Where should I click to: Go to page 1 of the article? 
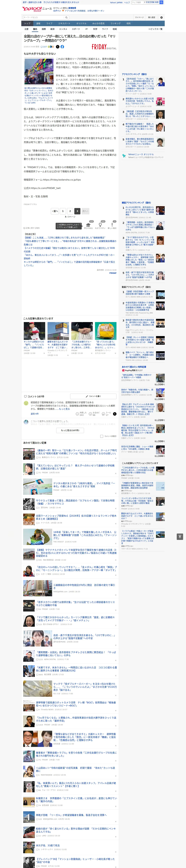click(x=63, y=211)
